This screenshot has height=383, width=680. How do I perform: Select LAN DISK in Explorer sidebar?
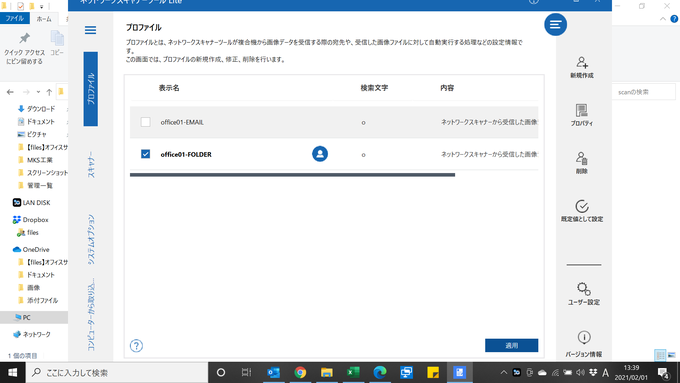31,203
